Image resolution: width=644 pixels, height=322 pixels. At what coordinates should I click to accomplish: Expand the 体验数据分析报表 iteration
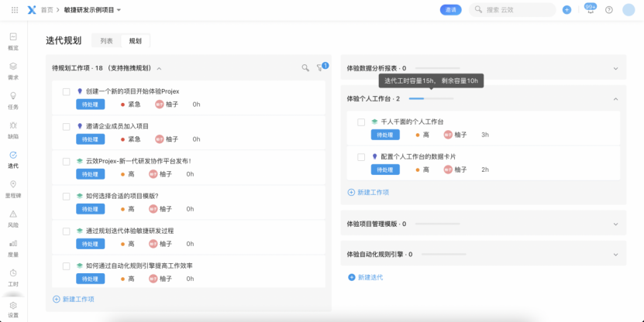pos(615,68)
